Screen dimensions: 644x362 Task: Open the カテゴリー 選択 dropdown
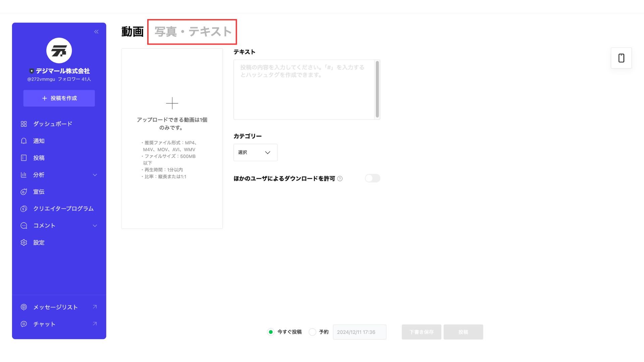255,153
